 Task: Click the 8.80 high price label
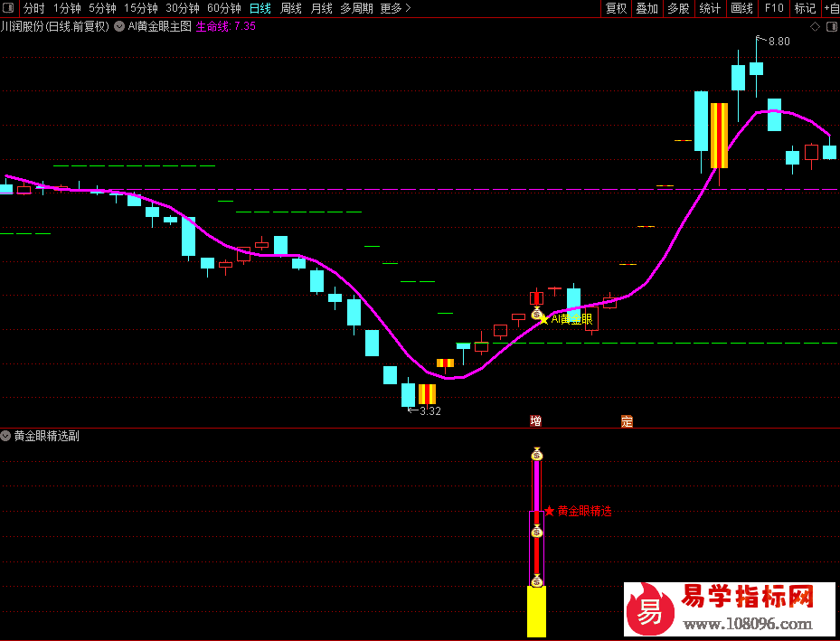[779, 42]
